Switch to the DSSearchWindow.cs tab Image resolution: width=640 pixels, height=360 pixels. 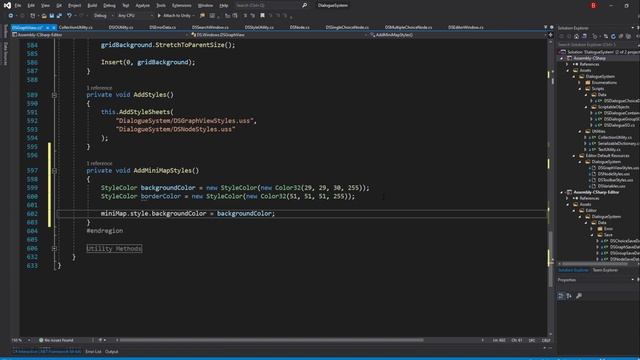pos(210,27)
